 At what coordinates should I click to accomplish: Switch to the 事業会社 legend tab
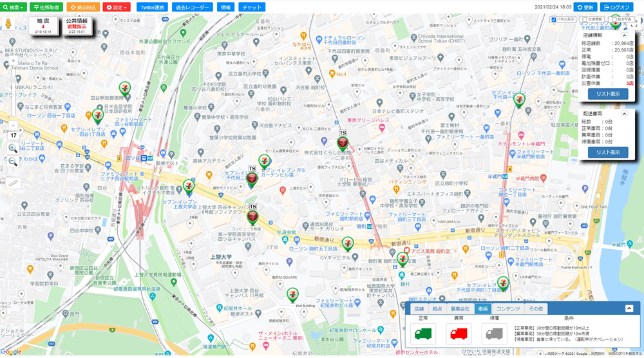pyautogui.click(x=460, y=308)
